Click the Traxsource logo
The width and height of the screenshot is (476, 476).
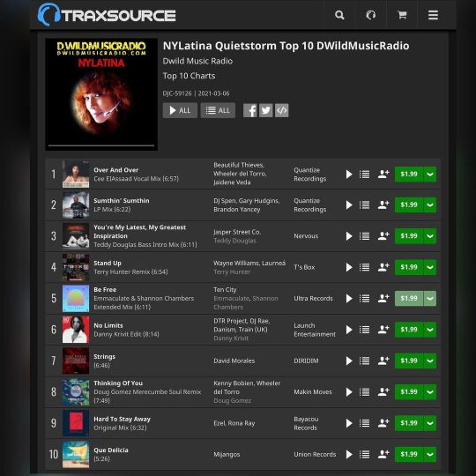[107, 15]
